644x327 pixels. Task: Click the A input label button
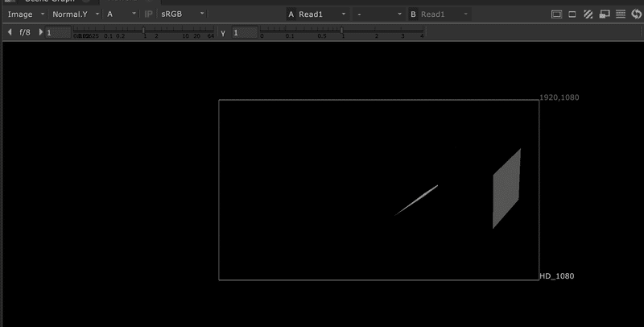[291, 14]
